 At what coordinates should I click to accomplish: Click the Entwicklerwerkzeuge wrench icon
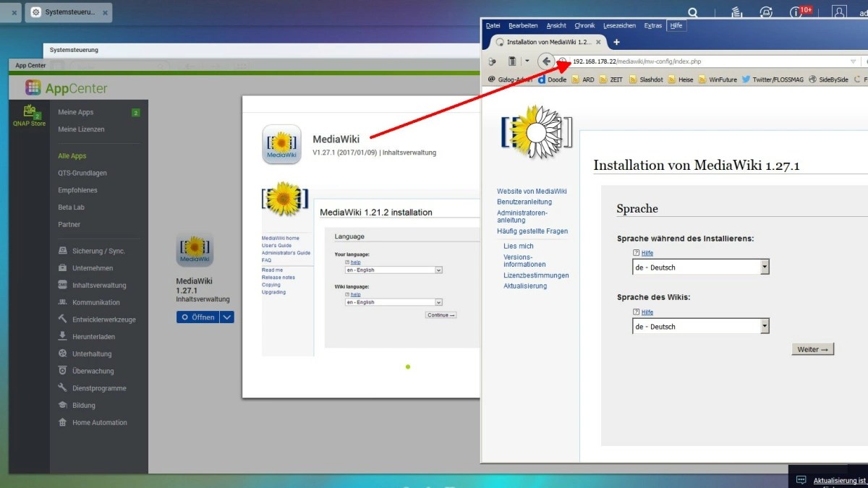tap(63, 320)
